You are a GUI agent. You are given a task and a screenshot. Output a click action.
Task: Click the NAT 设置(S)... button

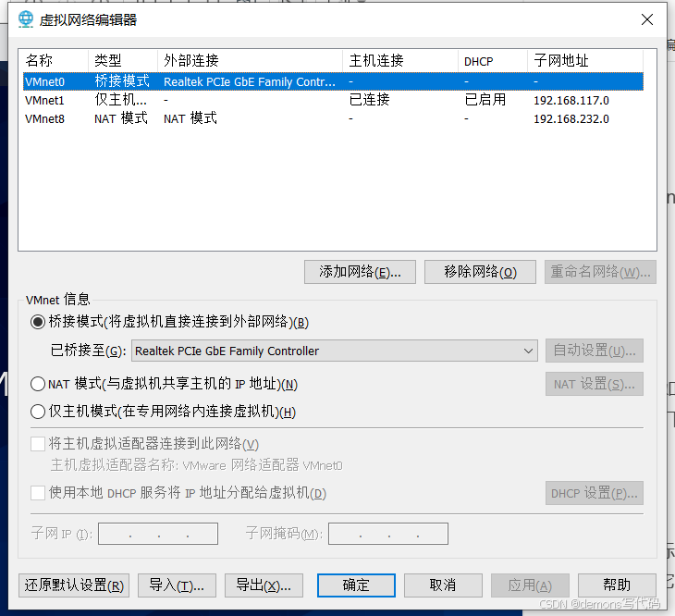click(594, 384)
